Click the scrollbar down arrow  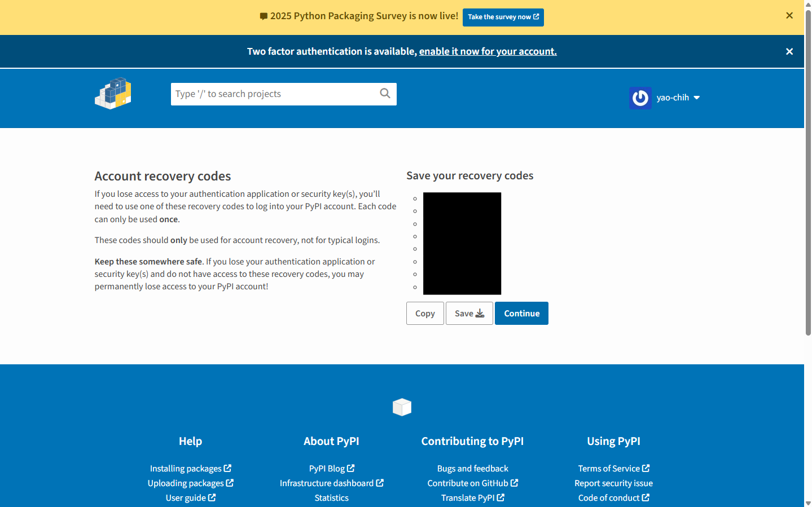click(x=808, y=503)
